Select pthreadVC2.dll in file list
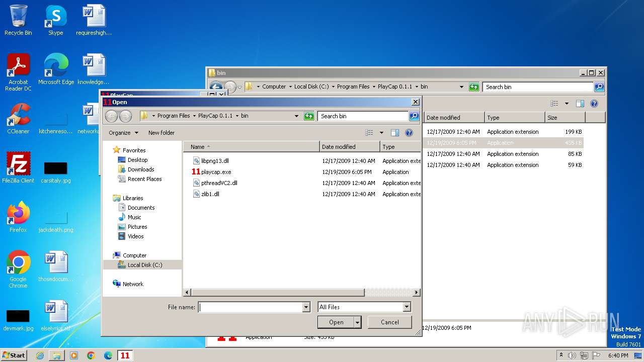Image resolution: width=644 pixels, height=362 pixels. [219, 183]
